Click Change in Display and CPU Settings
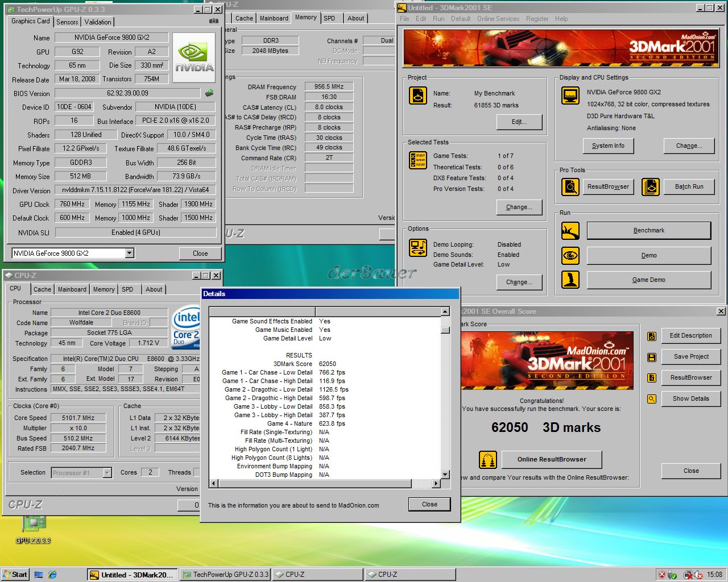728x582 pixels. click(x=689, y=146)
